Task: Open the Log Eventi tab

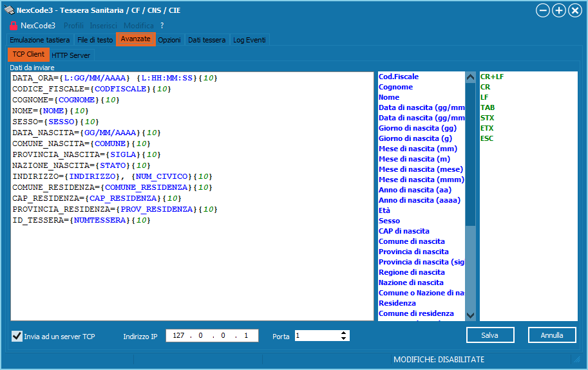Action: click(x=248, y=40)
